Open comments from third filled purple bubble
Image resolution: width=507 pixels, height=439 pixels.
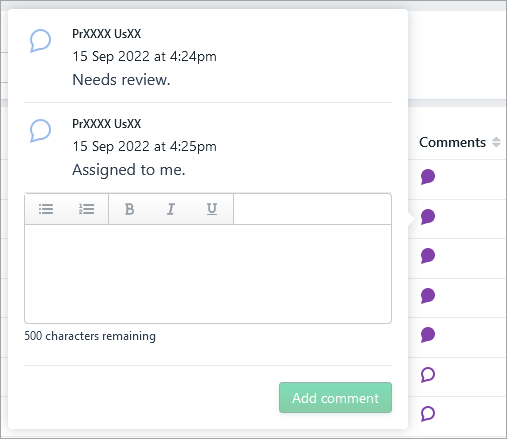tap(428, 256)
